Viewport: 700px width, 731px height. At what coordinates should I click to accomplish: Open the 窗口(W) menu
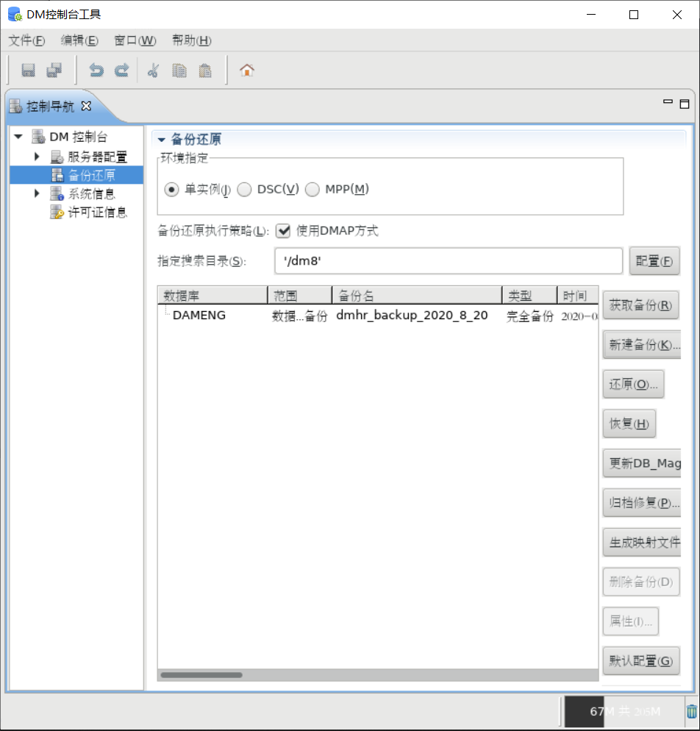[x=135, y=40]
